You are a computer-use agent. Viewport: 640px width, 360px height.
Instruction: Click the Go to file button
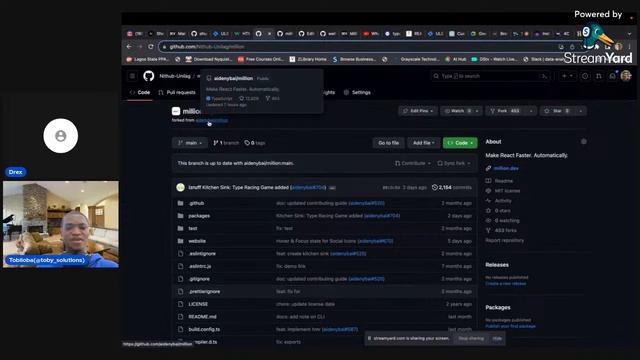388,143
